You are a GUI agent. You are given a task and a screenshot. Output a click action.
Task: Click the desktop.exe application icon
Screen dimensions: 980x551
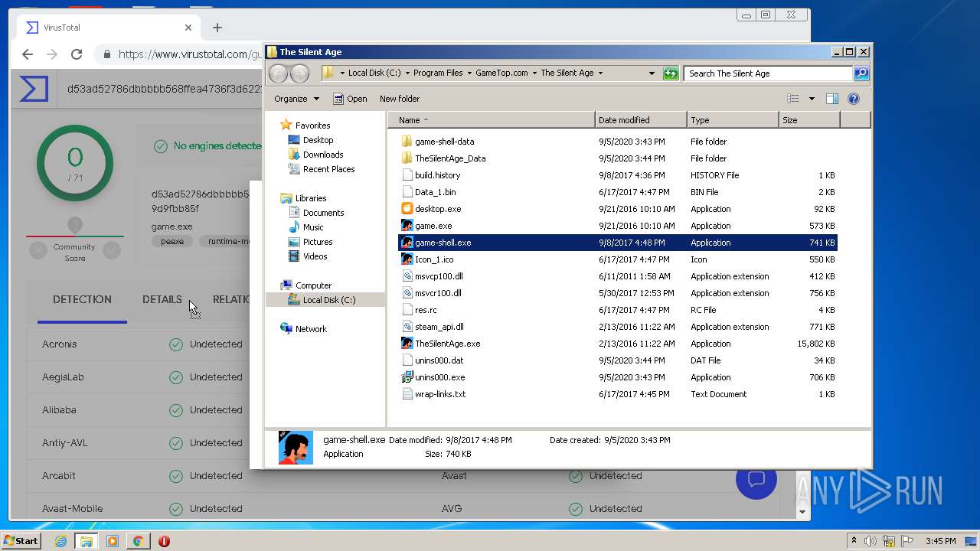click(407, 209)
